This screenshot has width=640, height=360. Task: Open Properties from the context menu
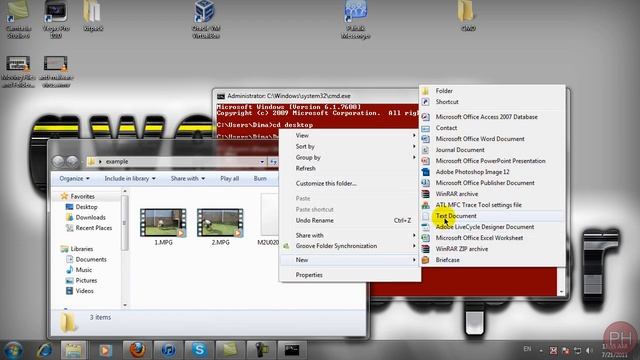(x=309, y=275)
